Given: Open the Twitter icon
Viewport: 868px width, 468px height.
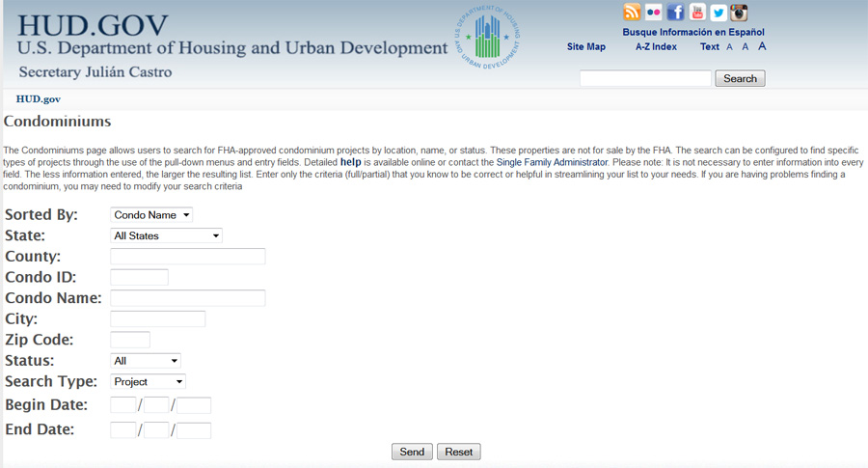Looking at the screenshot, I should click(719, 13).
